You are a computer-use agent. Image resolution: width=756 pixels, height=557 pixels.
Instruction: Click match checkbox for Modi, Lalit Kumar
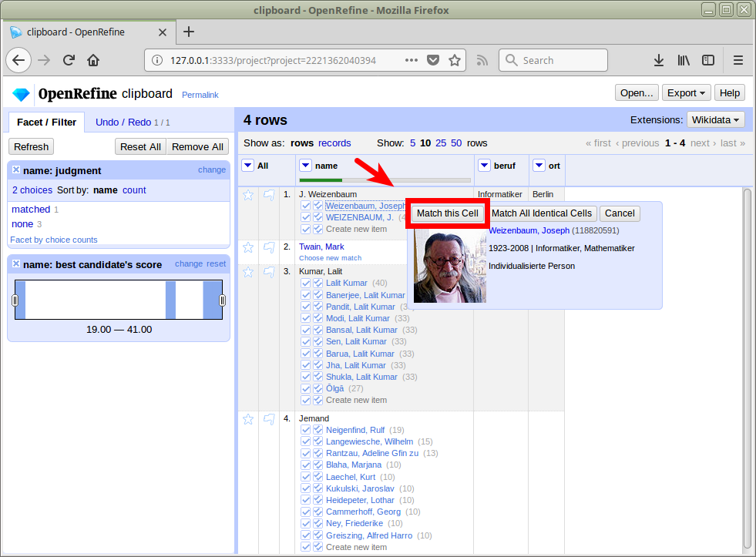click(306, 318)
